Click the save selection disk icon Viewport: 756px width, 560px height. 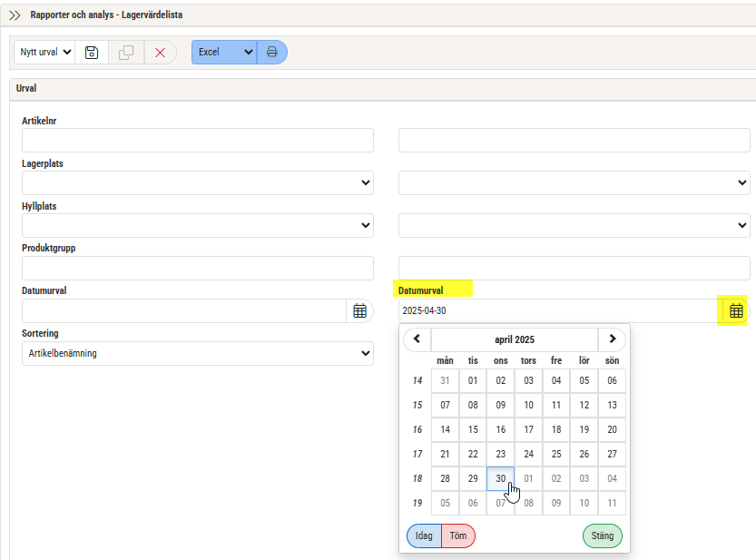92,53
